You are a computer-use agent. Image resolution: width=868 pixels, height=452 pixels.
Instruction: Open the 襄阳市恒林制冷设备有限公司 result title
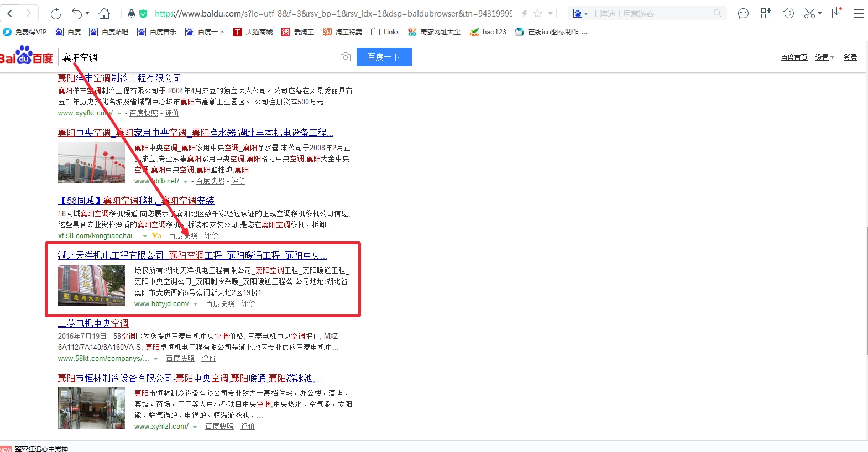tap(190, 378)
